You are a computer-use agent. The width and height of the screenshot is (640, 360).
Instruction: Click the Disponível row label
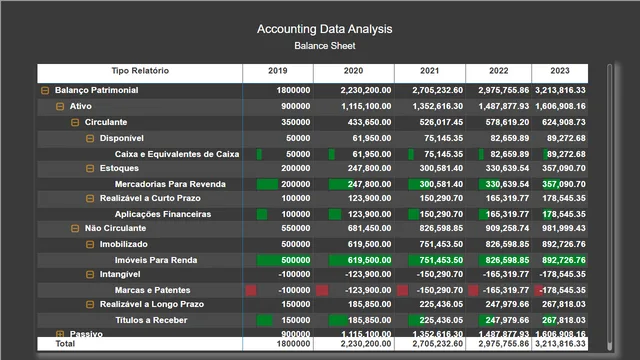pos(122,138)
